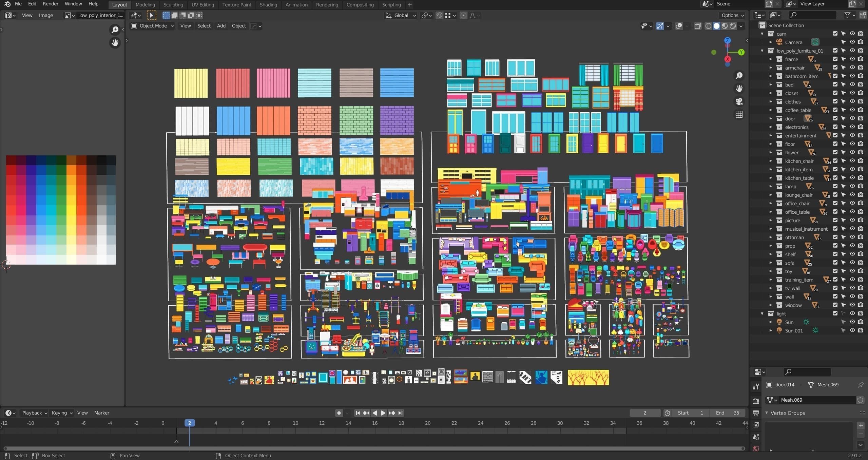Uncheck the sofa collection exclude checkbox
Screen dimensions: 868x460
(835, 263)
